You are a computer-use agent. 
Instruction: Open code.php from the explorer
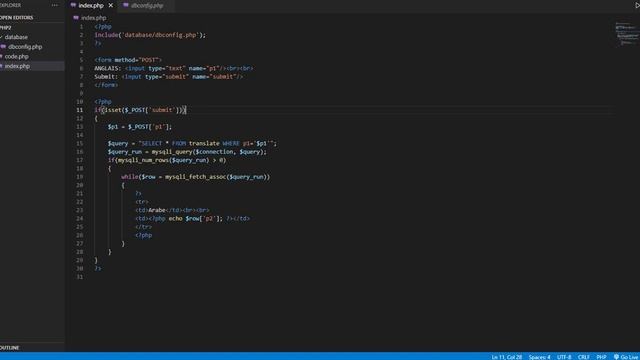point(16,57)
